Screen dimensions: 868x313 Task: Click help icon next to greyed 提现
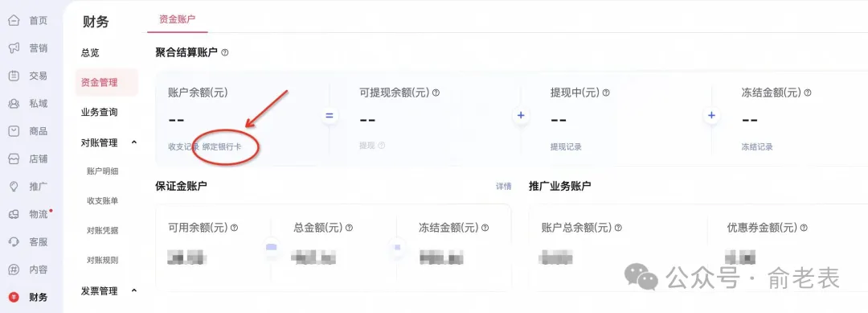[x=382, y=146]
